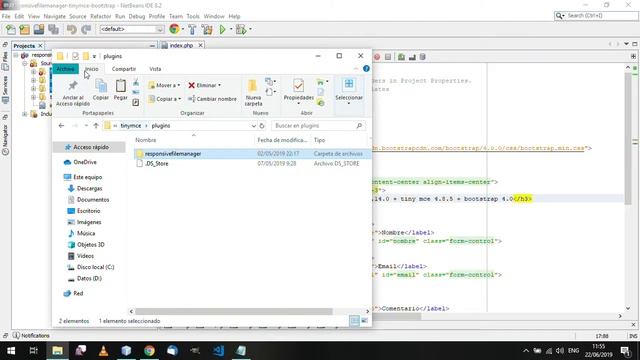Image resolution: width=640 pixels, height=360 pixels.
Task: Open the Copiar a dropdown in ribbon
Action: click(165, 99)
